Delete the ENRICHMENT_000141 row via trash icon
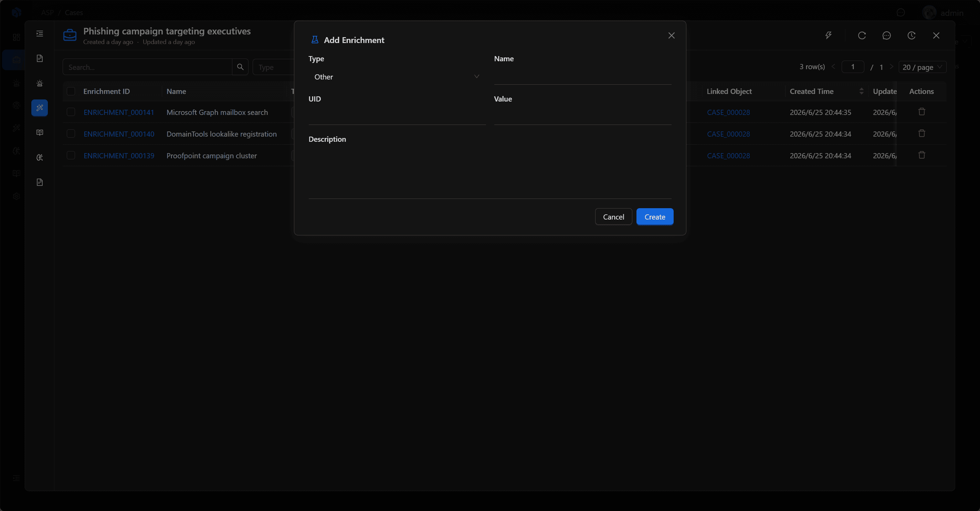 [921, 112]
